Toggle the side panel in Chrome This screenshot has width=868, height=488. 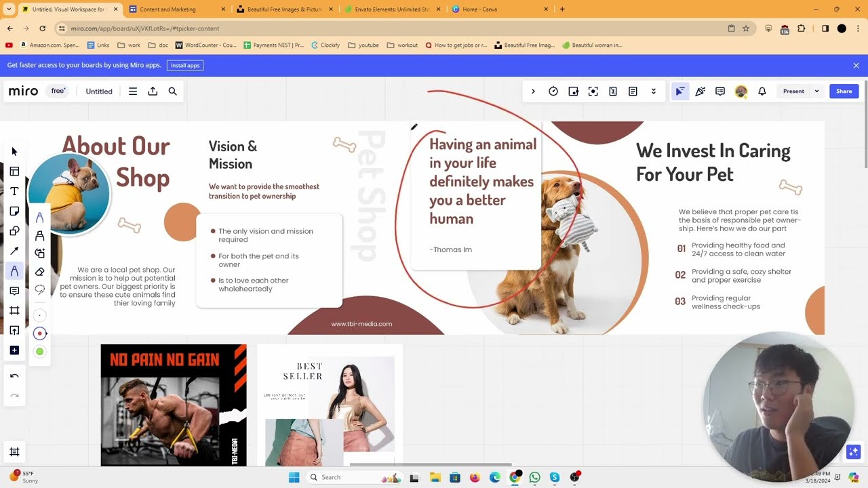[825, 28]
